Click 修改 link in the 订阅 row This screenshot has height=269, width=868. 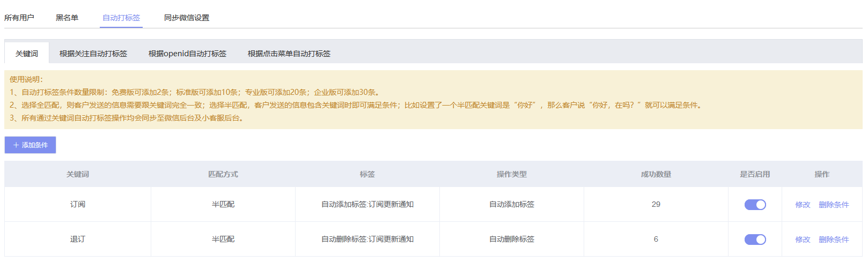click(803, 205)
